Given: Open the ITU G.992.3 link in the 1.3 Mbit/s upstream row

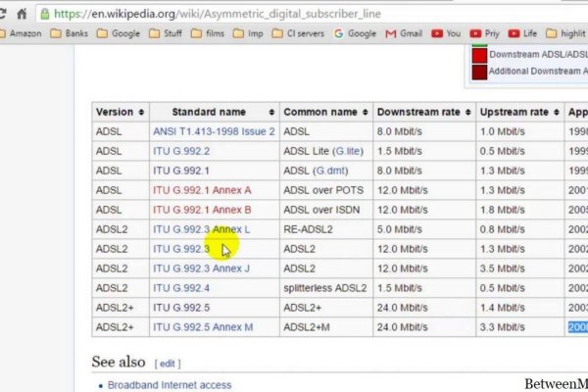Looking at the screenshot, I should 181,249.
